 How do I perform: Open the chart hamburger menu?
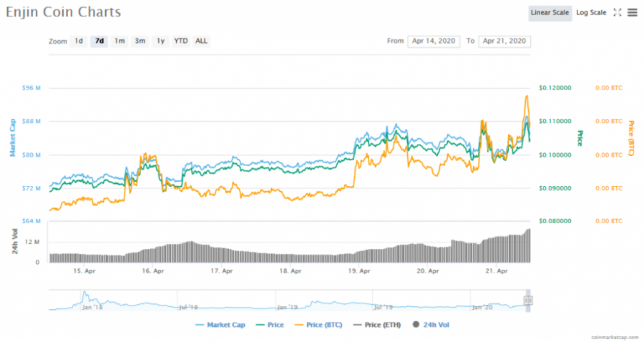coord(633,12)
